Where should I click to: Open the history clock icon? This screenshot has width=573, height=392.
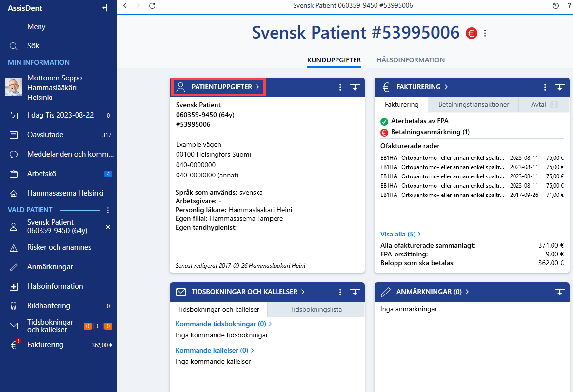[556, 5]
